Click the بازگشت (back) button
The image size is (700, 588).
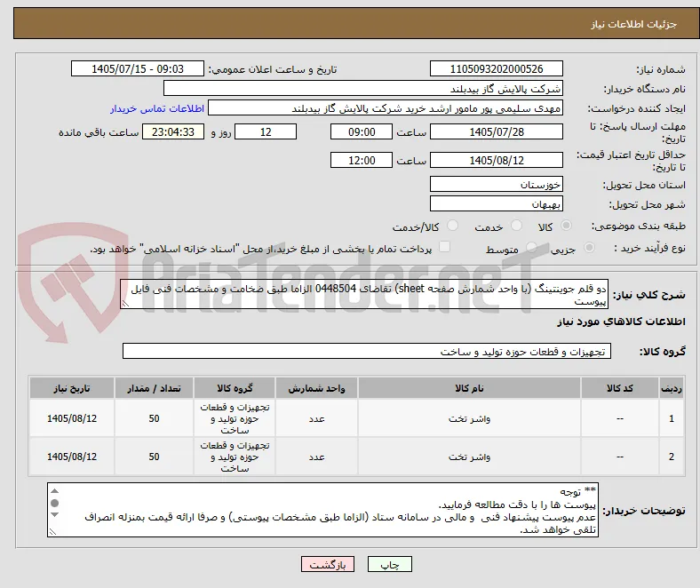coord(328,564)
